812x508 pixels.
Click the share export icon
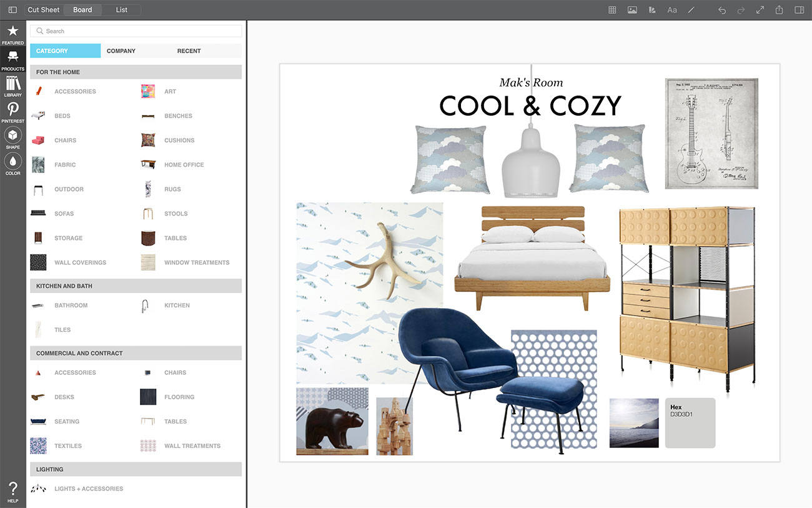point(779,10)
